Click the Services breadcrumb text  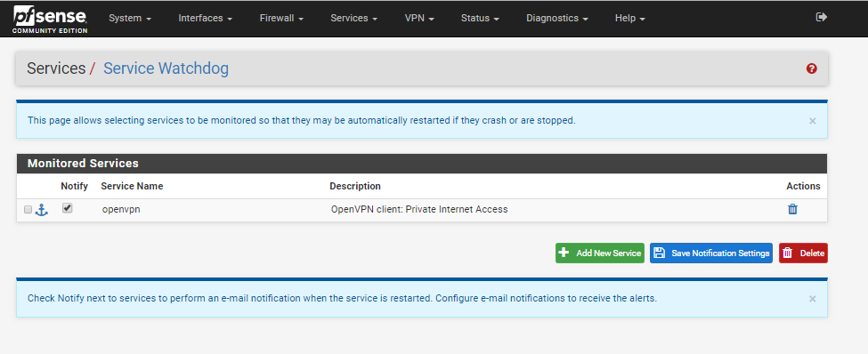pyautogui.click(x=56, y=68)
